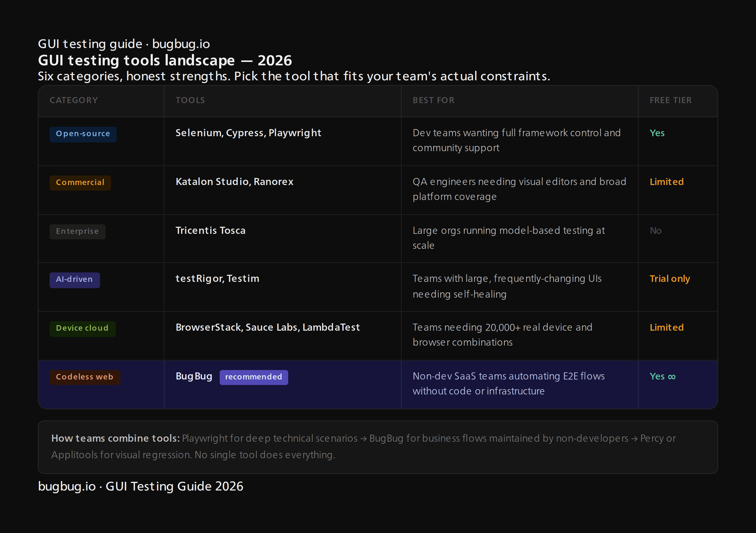Select the AI-driven category badge
This screenshot has height=533, width=756.
point(74,280)
